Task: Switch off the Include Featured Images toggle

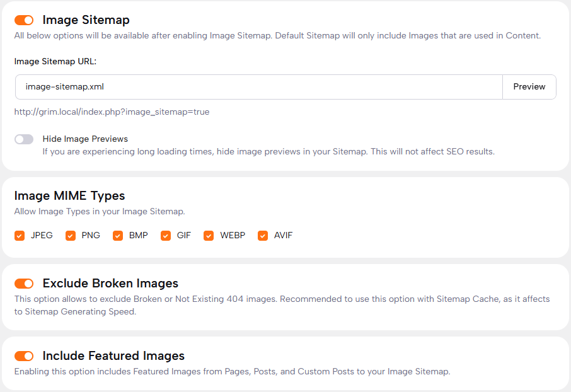Action: (24, 356)
